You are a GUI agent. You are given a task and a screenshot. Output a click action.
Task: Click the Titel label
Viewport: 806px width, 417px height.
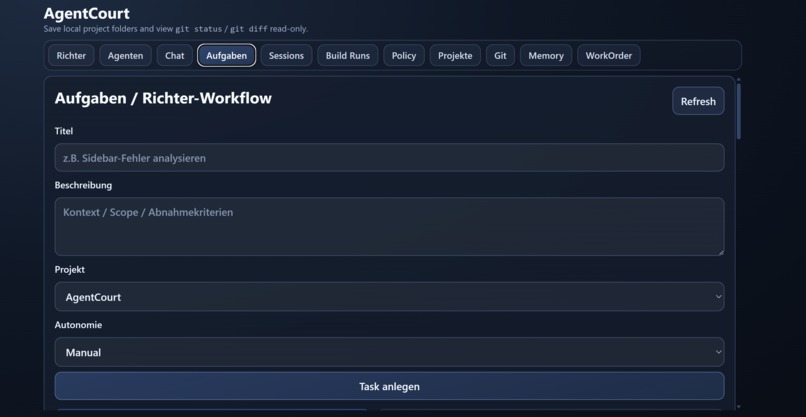[x=64, y=131]
